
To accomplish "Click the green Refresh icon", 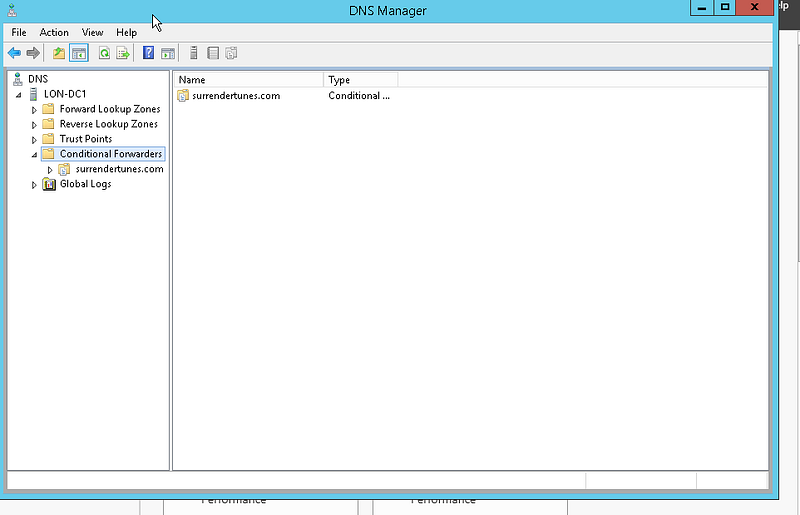I will tap(104, 53).
